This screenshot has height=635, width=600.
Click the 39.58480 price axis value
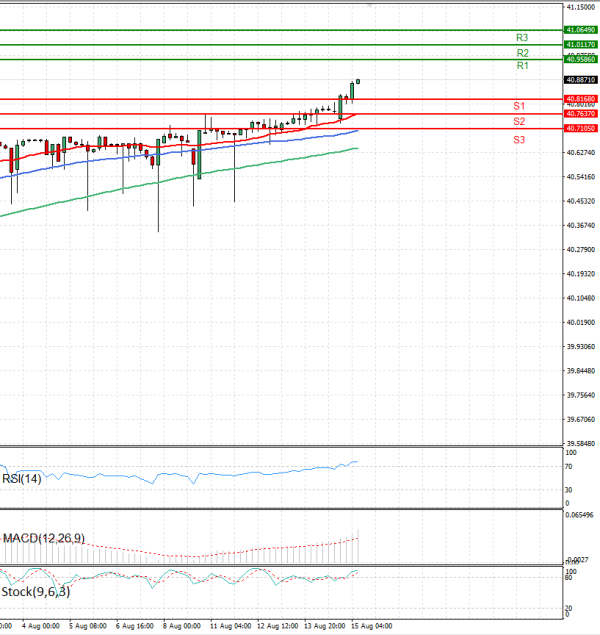click(x=581, y=443)
